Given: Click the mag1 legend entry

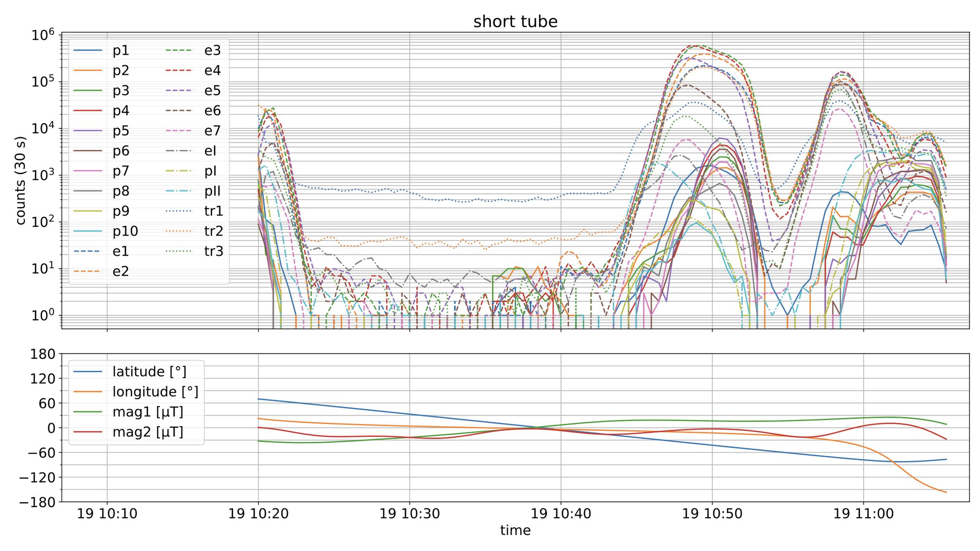Looking at the screenshot, I should [148, 412].
